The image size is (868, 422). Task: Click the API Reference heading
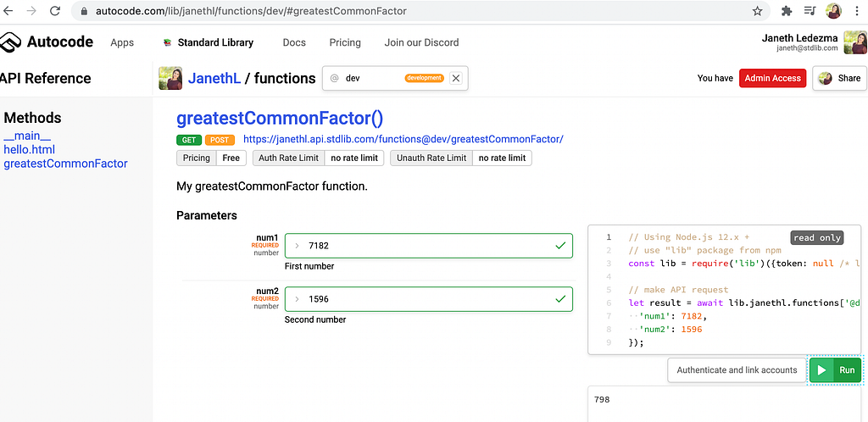(x=44, y=79)
